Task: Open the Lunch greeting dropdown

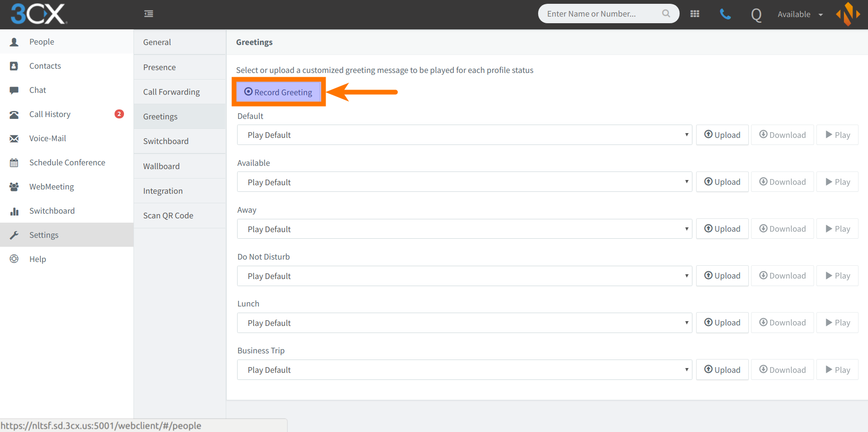Action: [x=464, y=323]
